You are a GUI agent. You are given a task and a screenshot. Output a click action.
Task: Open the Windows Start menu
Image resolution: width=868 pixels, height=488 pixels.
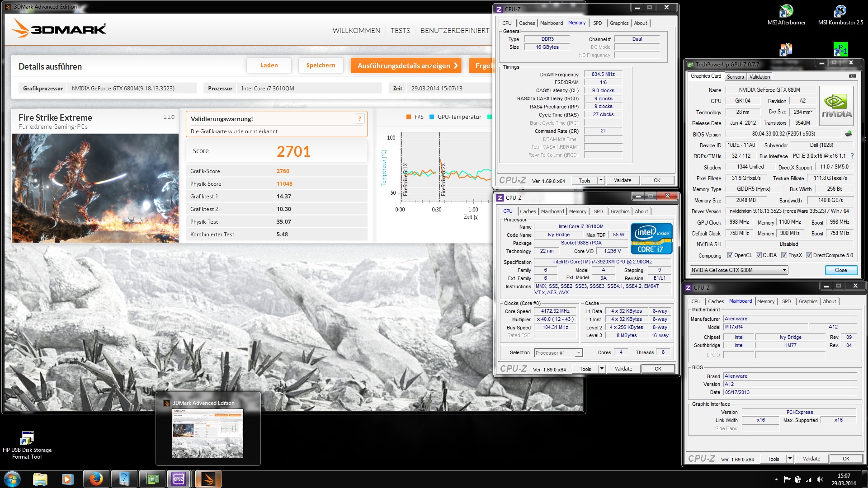(x=12, y=479)
